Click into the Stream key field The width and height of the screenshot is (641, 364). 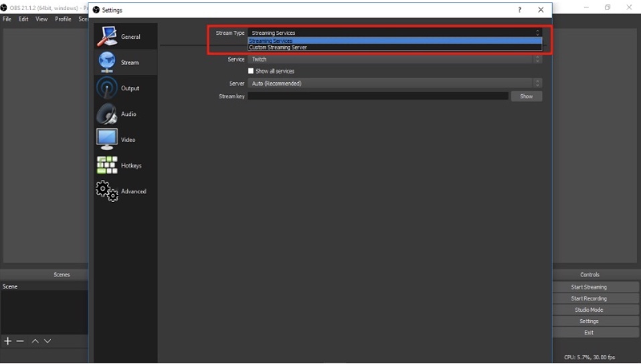[378, 96]
